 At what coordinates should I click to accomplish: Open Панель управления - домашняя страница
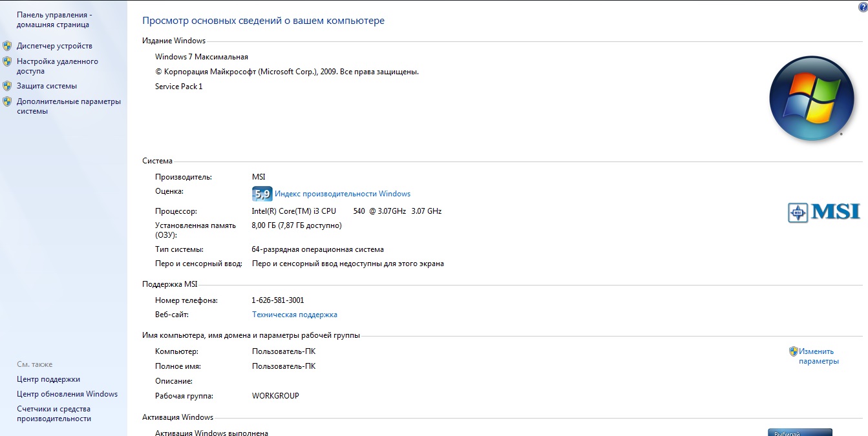(x=54, y=19)
